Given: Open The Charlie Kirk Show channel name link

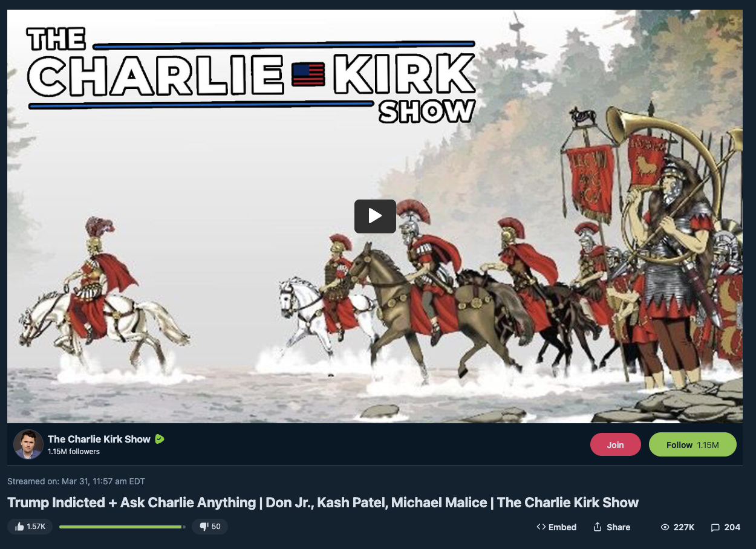Looking at the screenshot, I should coord(99,439).
